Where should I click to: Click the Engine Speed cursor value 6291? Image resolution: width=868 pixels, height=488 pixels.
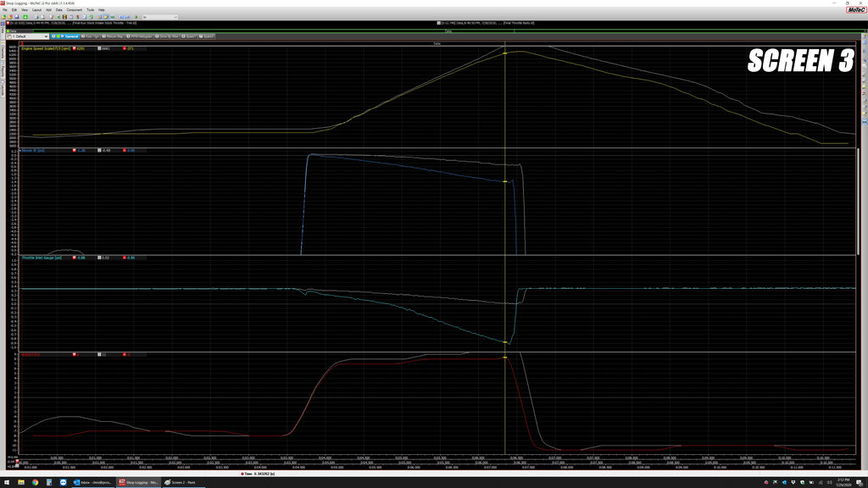click(79, 48)
